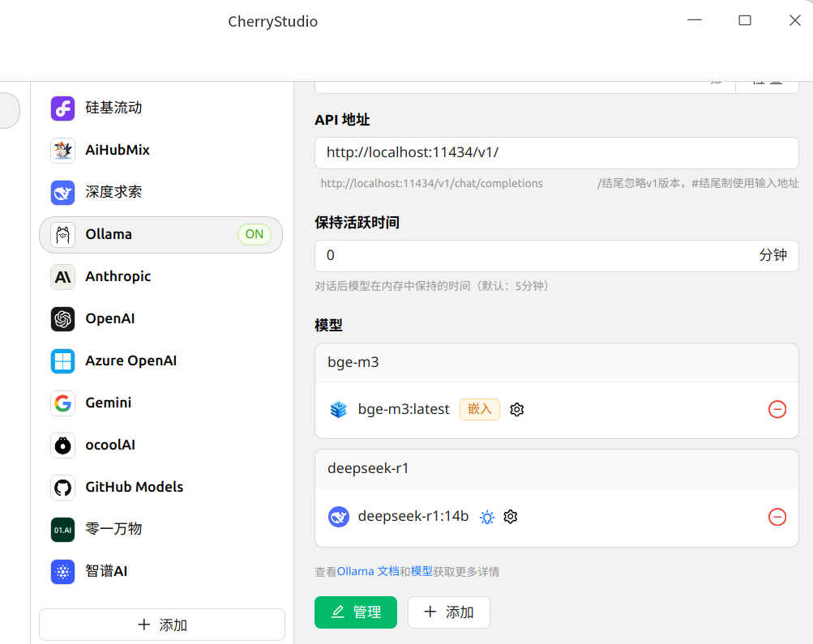Collapse the bge-m3 model group header
The height and width of the screenshot is (644, 813).
click(556, 363)
